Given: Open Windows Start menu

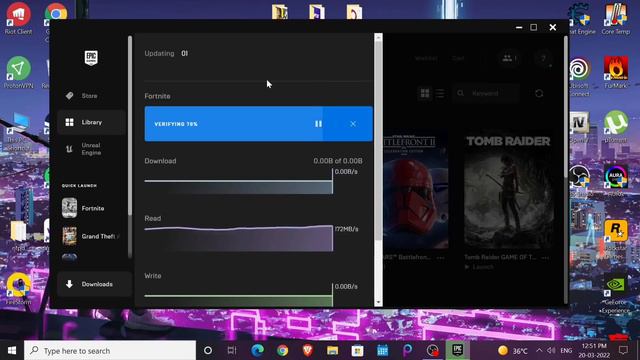Looking at the screenshot, I should pos(12,351).
